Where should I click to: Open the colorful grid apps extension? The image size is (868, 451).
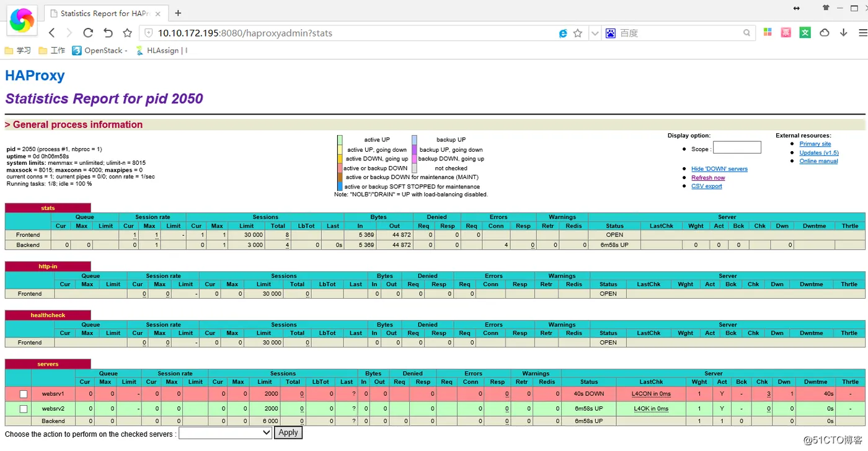(x=768, y=32)
